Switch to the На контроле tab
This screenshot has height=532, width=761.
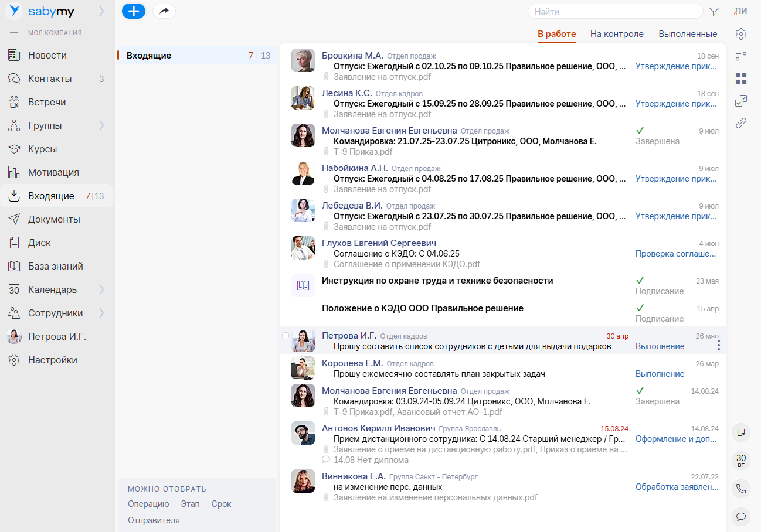pyautogui.click(x=617, y=34)
